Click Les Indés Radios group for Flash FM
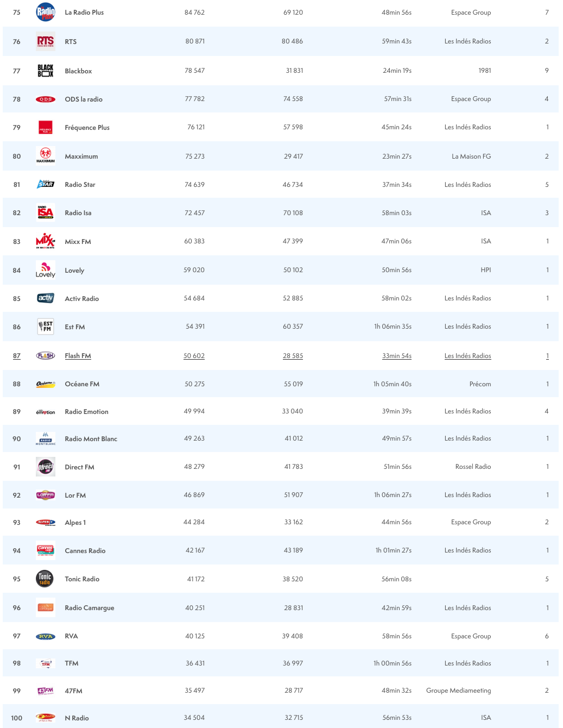 coord(467,356)
